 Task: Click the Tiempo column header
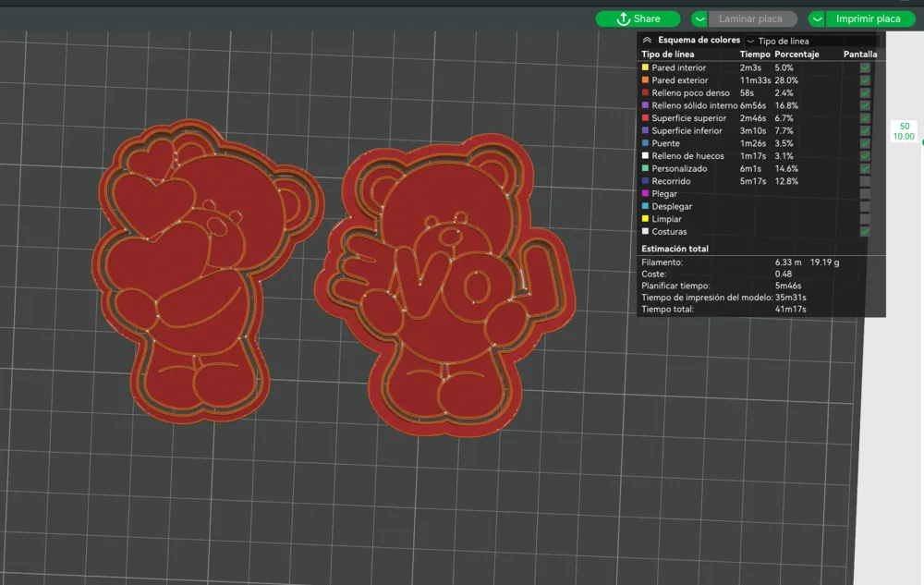[x=755, y=55]
